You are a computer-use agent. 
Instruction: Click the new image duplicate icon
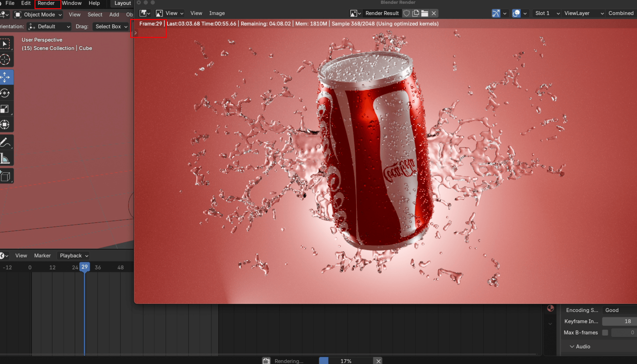pyautogui.click(x=416, y=13)
